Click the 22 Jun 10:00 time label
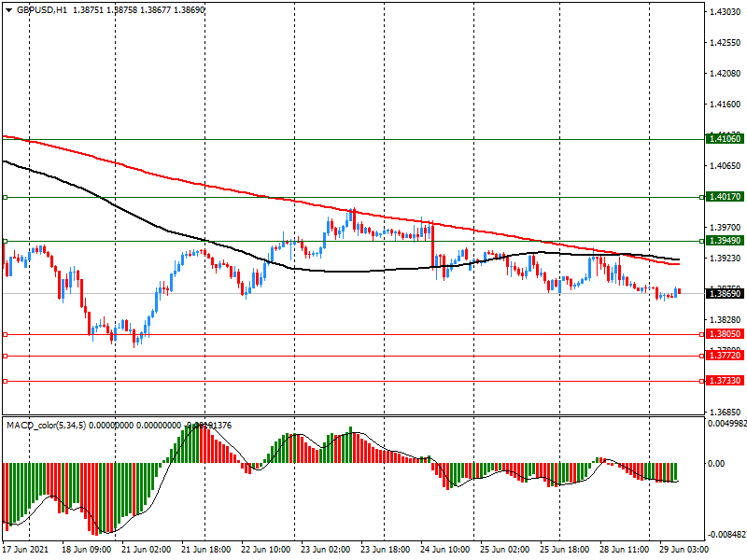 (x=266, y=549)
